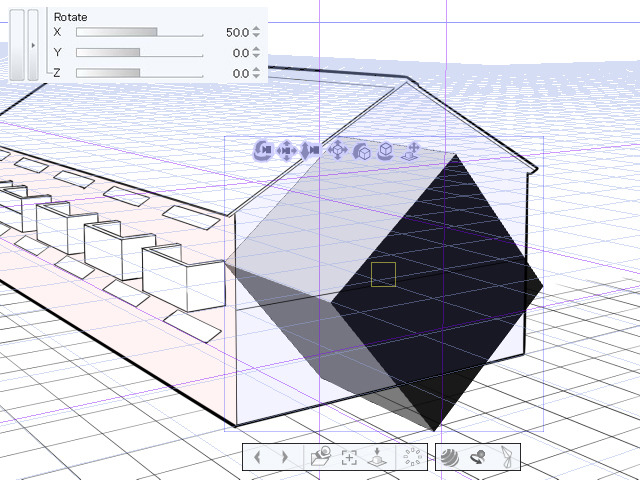Increase the Z rotation with the up stepper arrow

[x=256, y=69]
